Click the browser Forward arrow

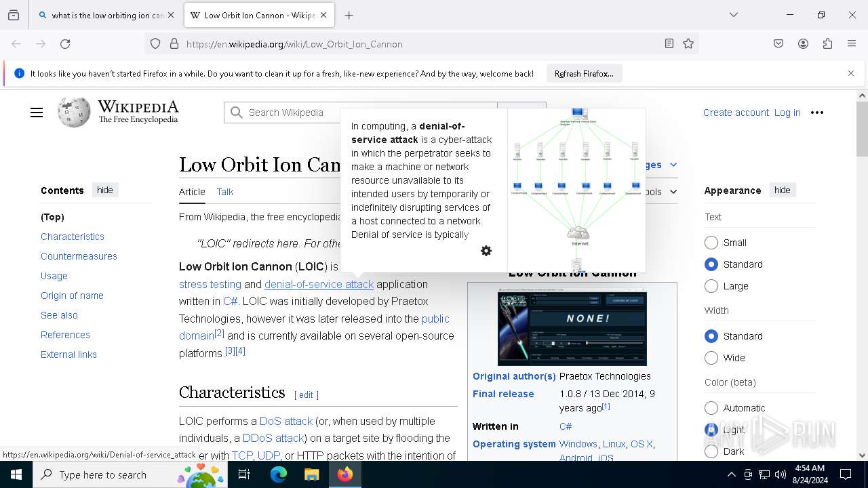click(x=41, y=44)
